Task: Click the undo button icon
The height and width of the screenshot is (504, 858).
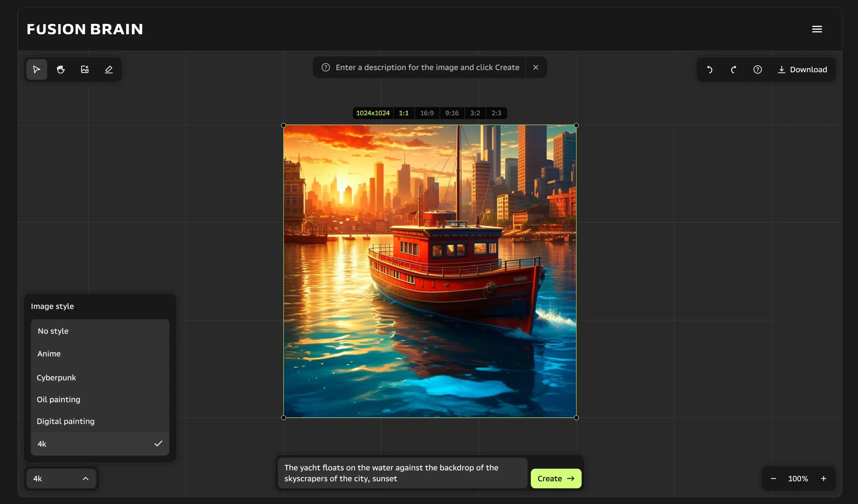Action: pyautogui.click(x=710, y=69)
